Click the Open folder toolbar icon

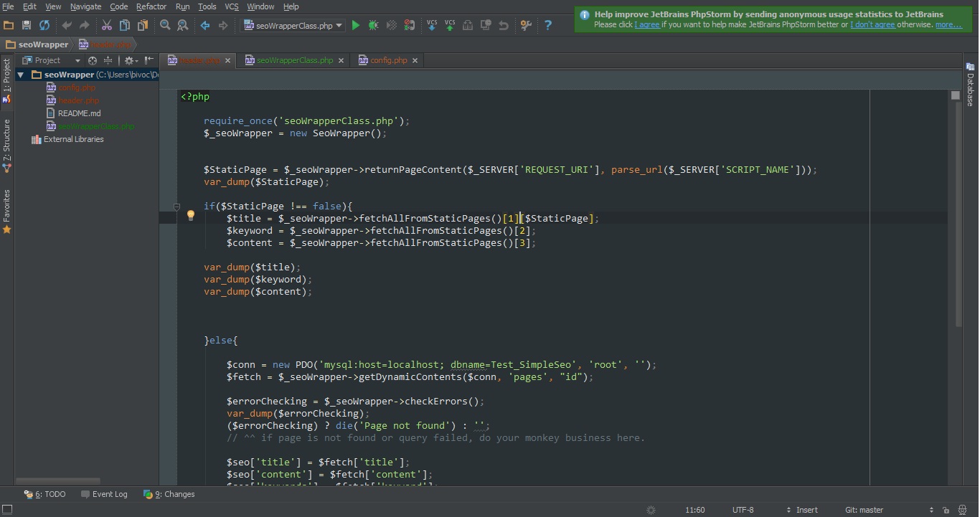(9, 25)
